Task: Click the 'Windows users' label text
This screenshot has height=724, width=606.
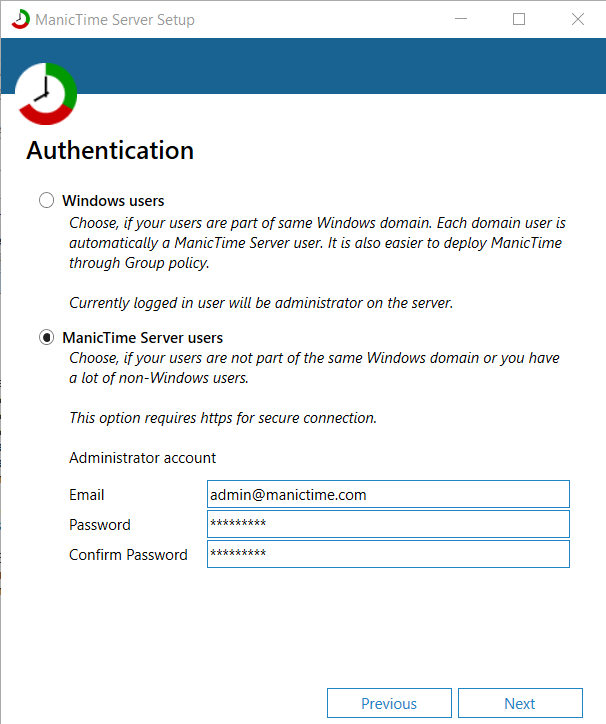Action: coord(113,201)
